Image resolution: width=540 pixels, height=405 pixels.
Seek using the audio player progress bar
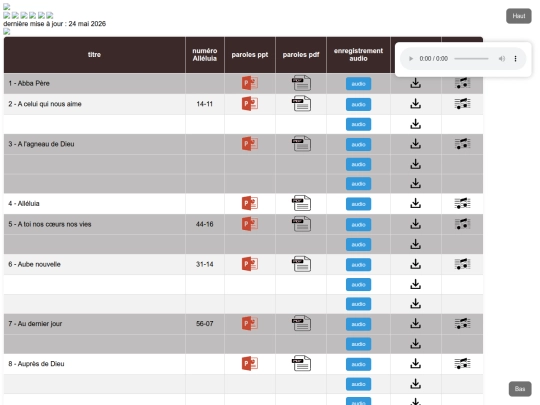pos(471,59)
